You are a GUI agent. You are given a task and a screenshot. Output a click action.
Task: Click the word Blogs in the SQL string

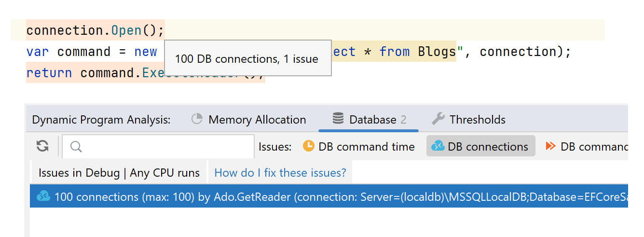point(437,52)
